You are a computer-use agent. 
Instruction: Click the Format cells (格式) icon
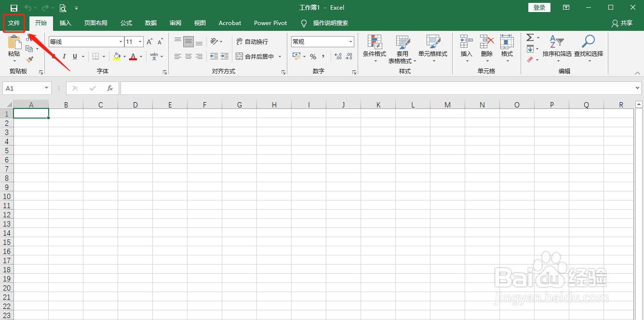[x=507, y=41]
